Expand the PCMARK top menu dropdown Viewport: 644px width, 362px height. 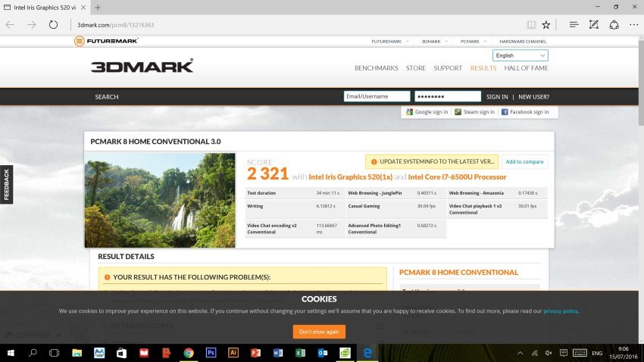pos(473,42)
